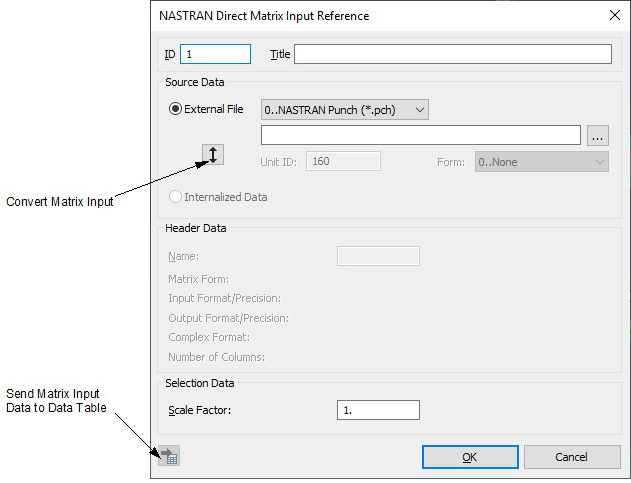The image size is (631, 483).
Task: Click the Complex Format label
Action: click(x=209, y=337)
